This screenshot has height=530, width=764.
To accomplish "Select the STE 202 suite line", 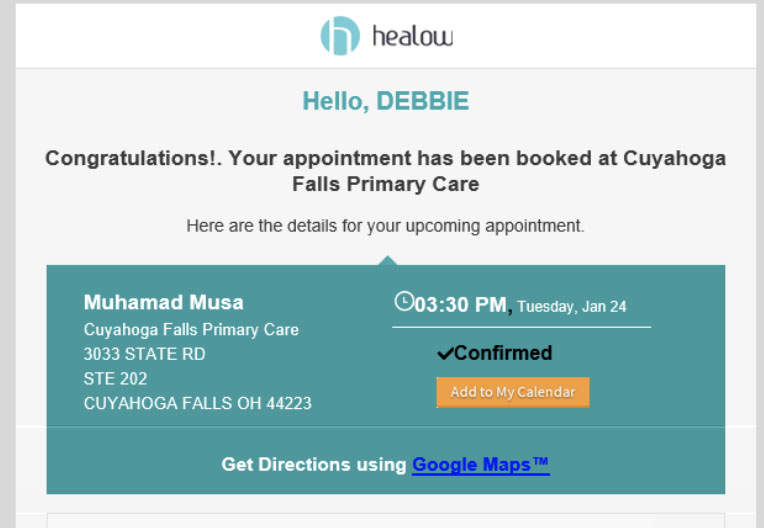I will (x=115, y=379).
